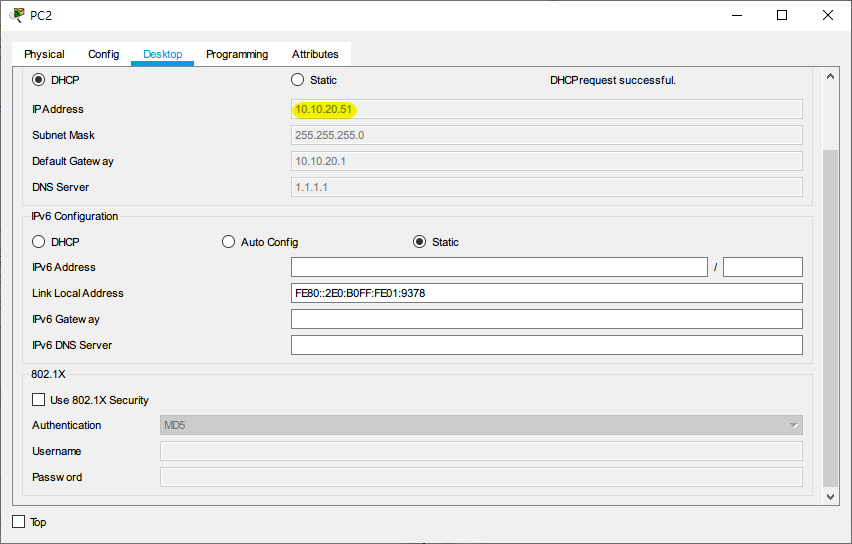The image size is (852, 544).
Task: Expand the Authentication MD5 dropdown
Action: [481, 425]
